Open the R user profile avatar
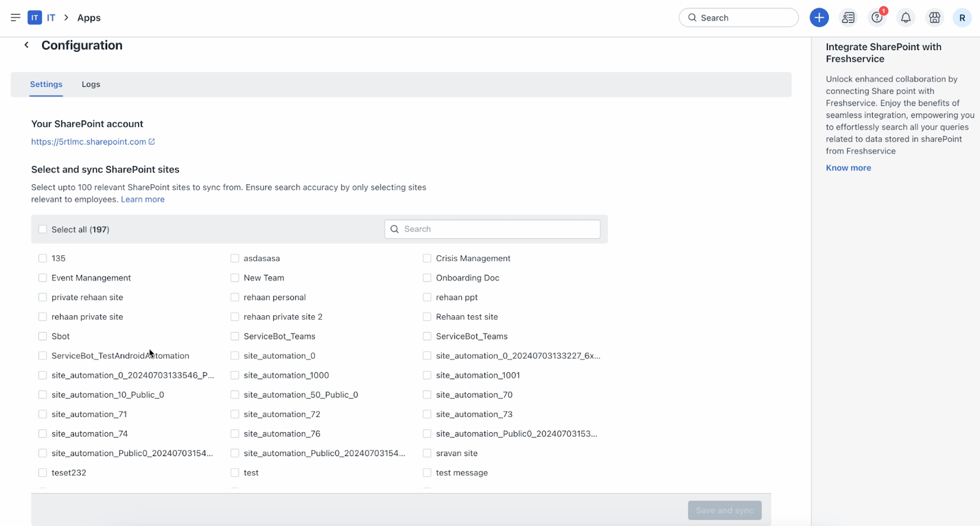Screen dimensions: 980x526 coord(962,18)
